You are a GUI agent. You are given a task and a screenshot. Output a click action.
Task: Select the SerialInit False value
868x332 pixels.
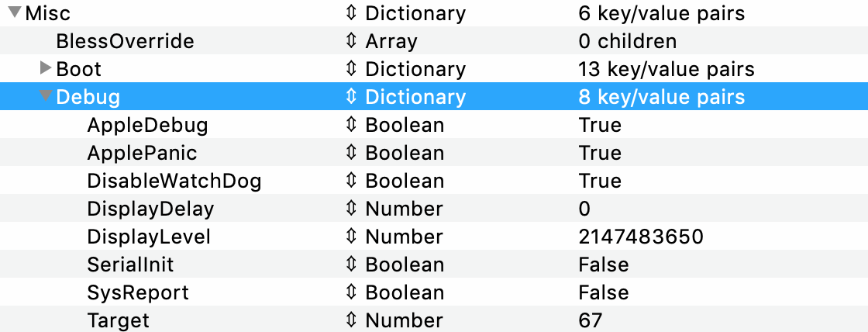tap(603, 265)
